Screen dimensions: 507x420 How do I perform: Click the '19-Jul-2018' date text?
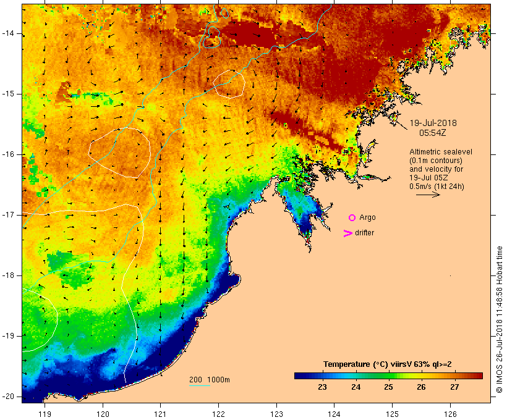433,123
